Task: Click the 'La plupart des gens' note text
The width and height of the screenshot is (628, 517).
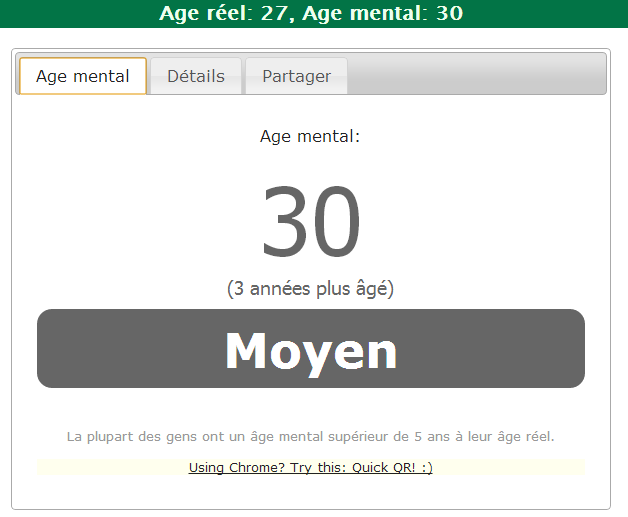Action: tap(310, 437)
